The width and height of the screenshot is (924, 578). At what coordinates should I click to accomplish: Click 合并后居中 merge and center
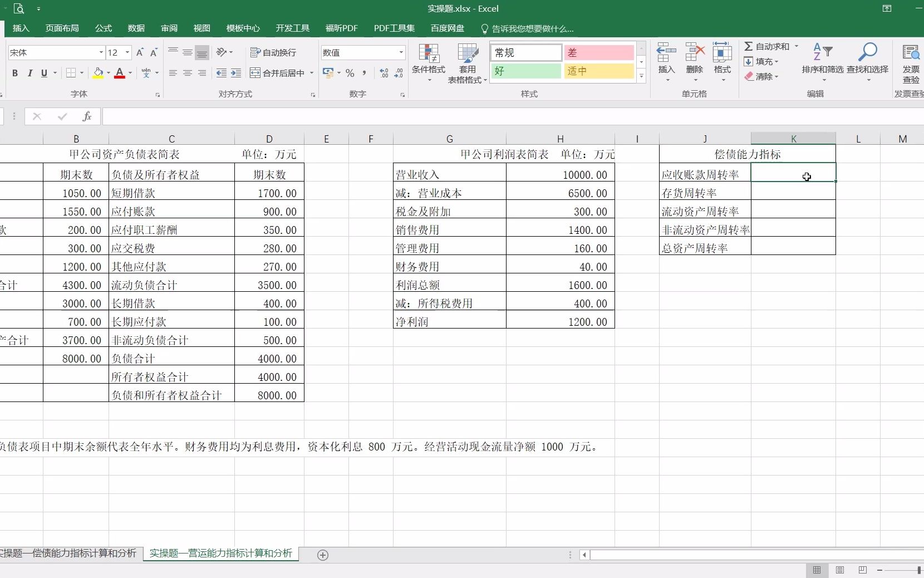coord(277,73)
